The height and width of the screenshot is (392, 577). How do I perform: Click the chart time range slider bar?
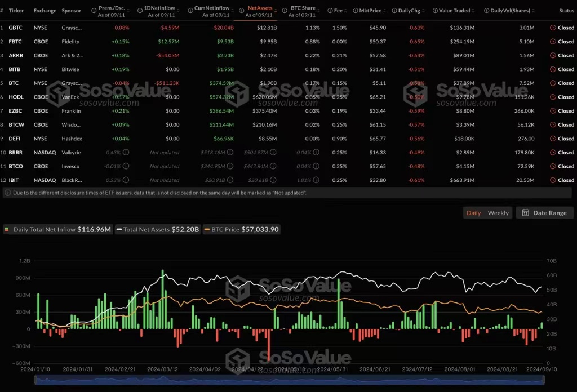click(288, 380)
